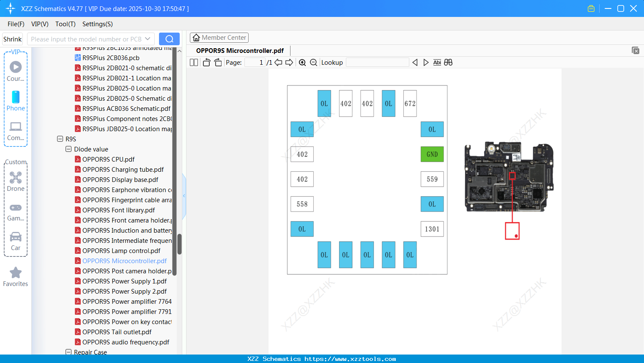The width and height of the screenshot is (644, 363).
Task: Select the OPPOR9S Microcontroller.pdf tab
Action: point(240,51)
